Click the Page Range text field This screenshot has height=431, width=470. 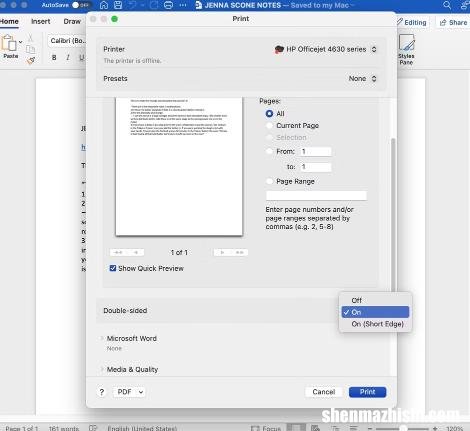click(x=316, y=196)
